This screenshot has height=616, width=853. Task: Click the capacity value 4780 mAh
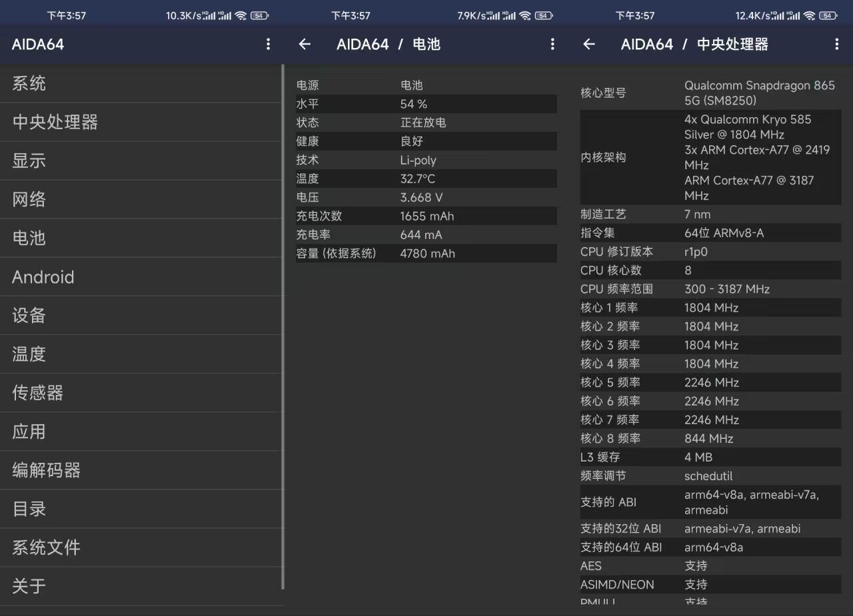tap(428, 253)
